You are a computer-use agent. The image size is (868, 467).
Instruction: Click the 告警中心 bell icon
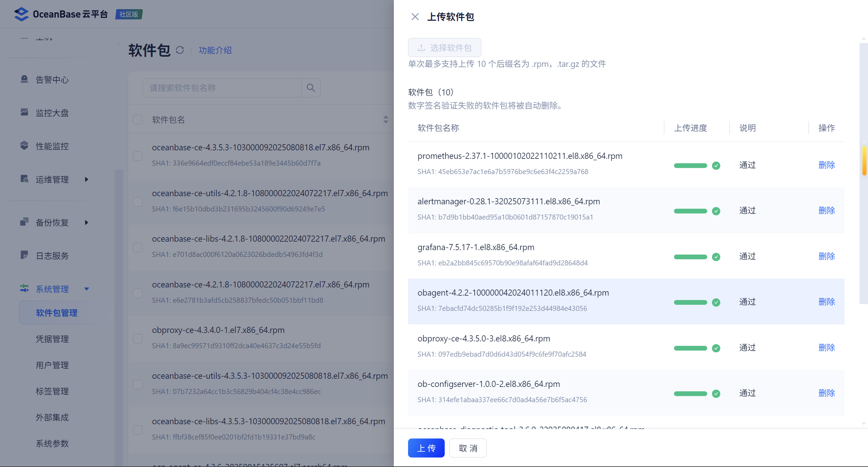pyautogui.click(x=24, y=79)
